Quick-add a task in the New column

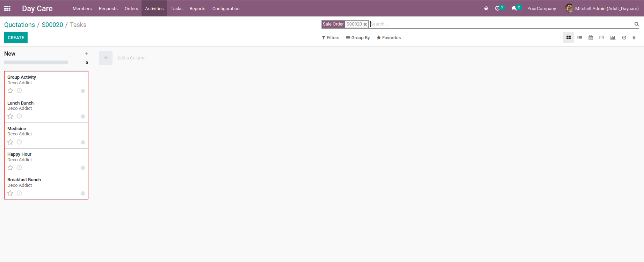click(x=86, y=54)
